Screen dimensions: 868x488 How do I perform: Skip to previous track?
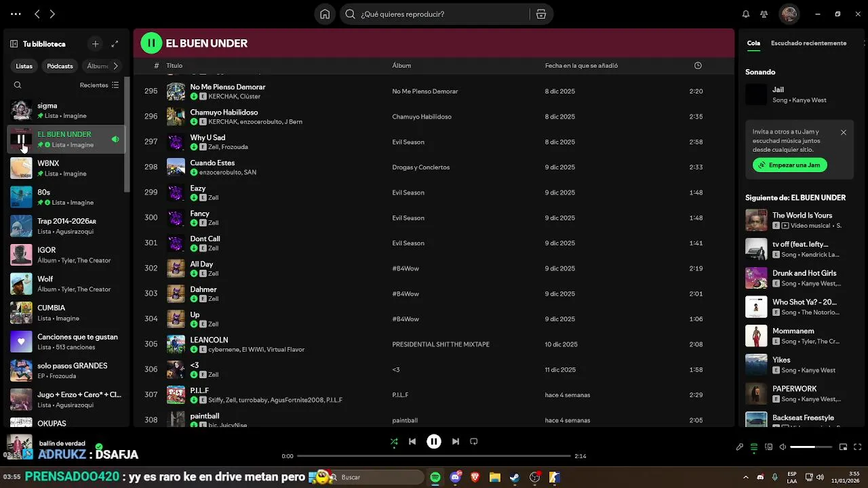click(412, 442)
